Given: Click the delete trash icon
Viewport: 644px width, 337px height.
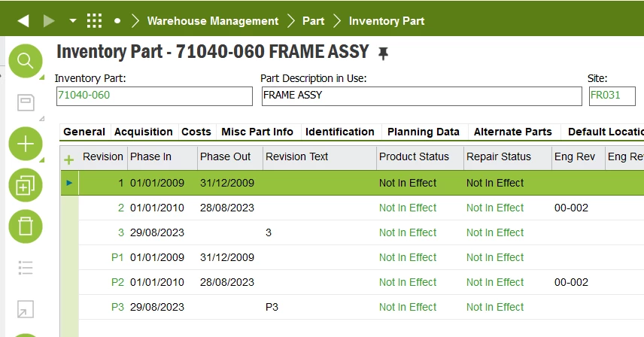Looking at the screenshot, I should 26,226.
